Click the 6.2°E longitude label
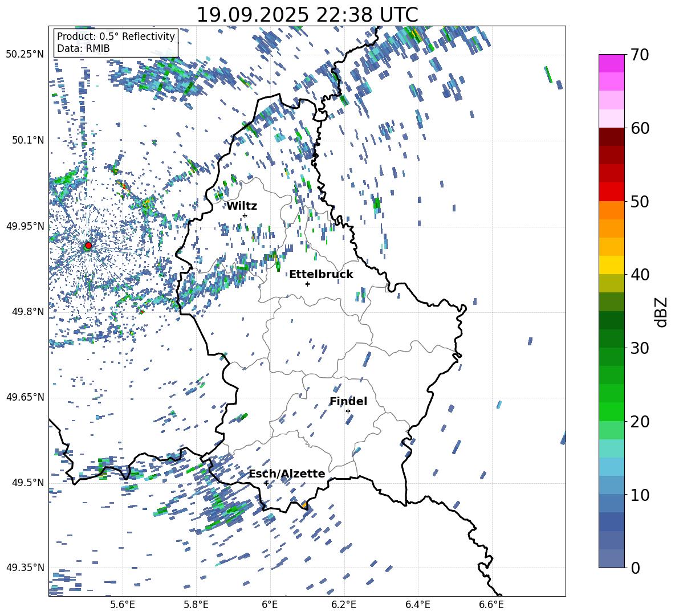This screenshot has width=675, height=616. coord(344,605)
